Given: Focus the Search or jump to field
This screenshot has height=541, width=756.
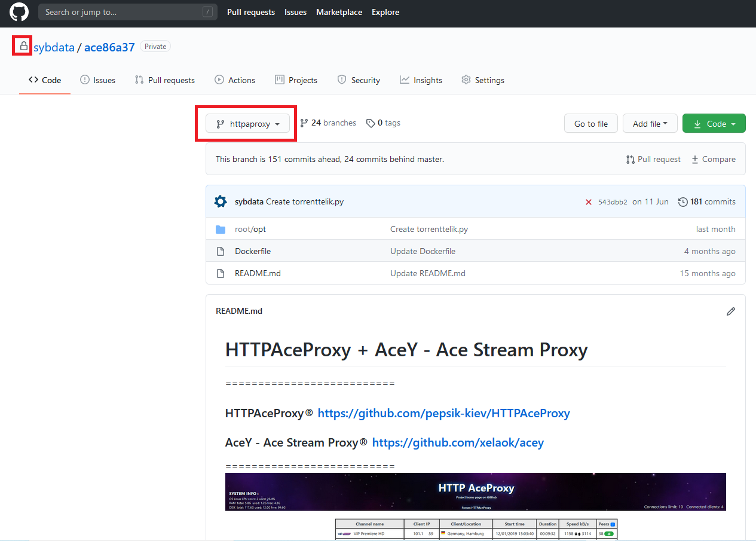Looking at the screenshot, I should (x=128, y=12).
